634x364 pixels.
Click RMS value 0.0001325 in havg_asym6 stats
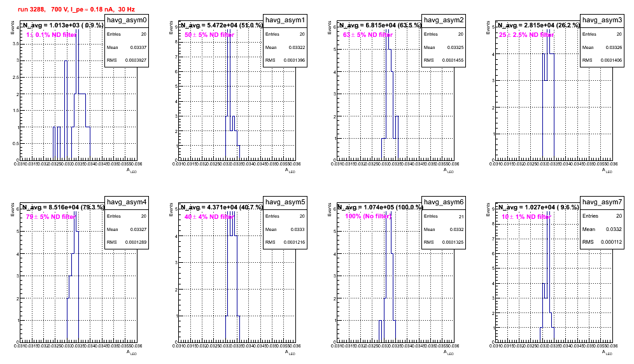(453, 242)
